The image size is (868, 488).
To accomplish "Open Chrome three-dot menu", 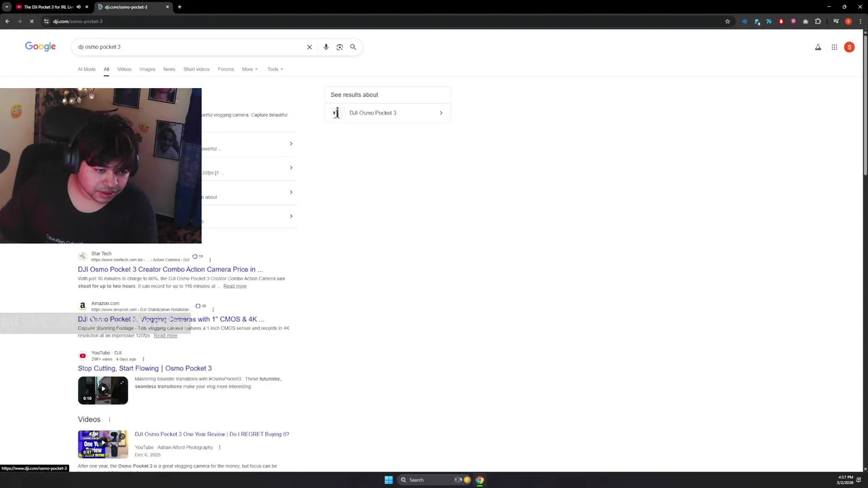I will [861, 21].
